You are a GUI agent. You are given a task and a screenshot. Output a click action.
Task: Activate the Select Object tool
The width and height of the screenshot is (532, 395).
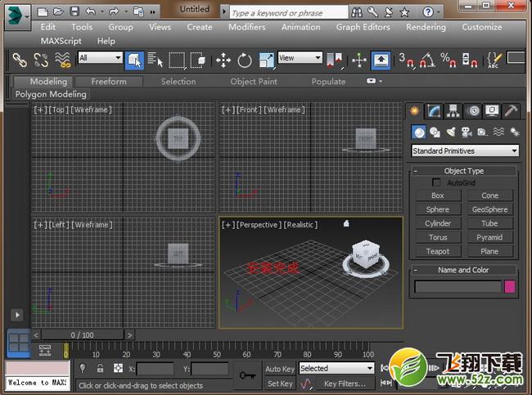(x=134, y=61)
